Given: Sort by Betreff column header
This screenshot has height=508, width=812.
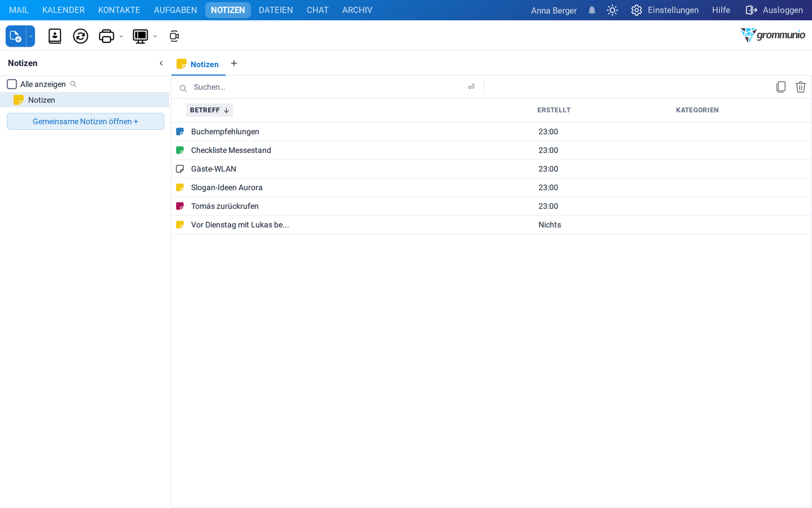Looking at the screenshot, I should (209, 110).
